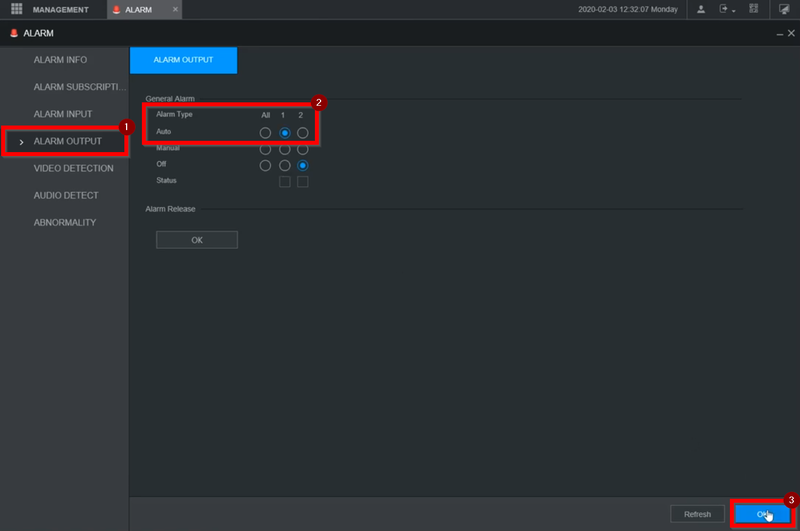Open the ALARM SUBSCRIPTI... sidebar item
The width and height of the screenshot is (800, 531).
click(79, 87)
